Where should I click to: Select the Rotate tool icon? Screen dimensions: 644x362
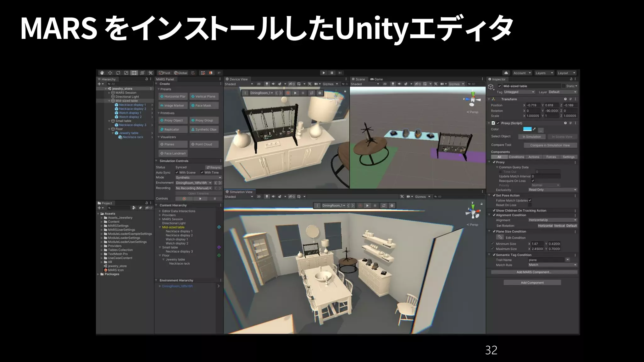click(118, 73)
